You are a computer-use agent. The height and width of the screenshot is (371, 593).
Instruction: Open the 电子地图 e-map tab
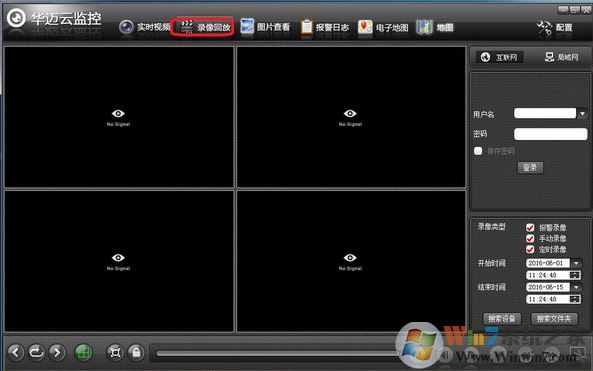pos(383,27)
